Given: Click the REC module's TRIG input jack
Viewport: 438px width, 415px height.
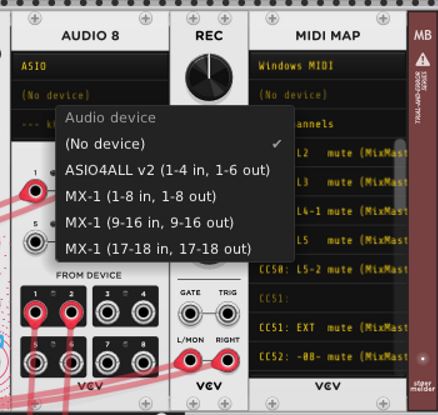Looking at the screenshot, I should pos(227,314).
